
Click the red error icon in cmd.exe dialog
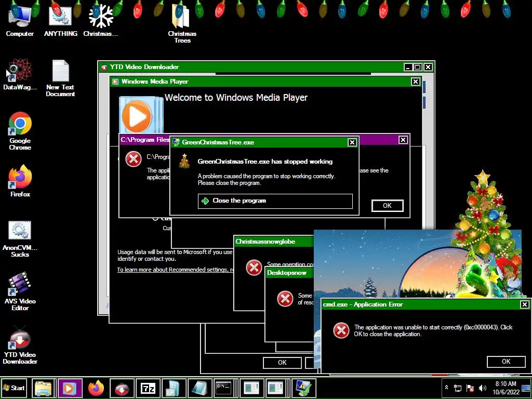pos(341,330)
